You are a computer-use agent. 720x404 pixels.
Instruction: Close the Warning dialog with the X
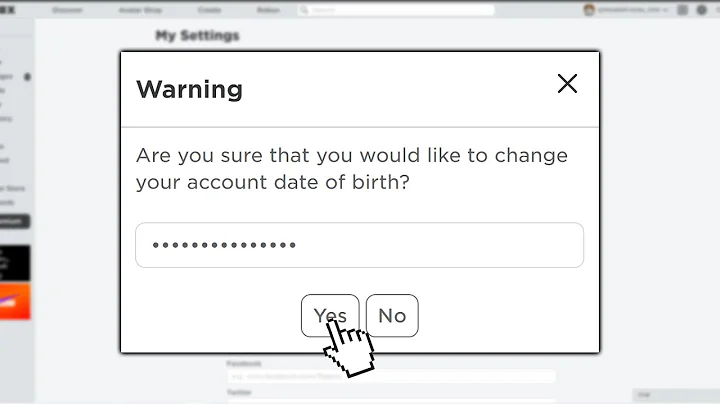click(567, 84)
